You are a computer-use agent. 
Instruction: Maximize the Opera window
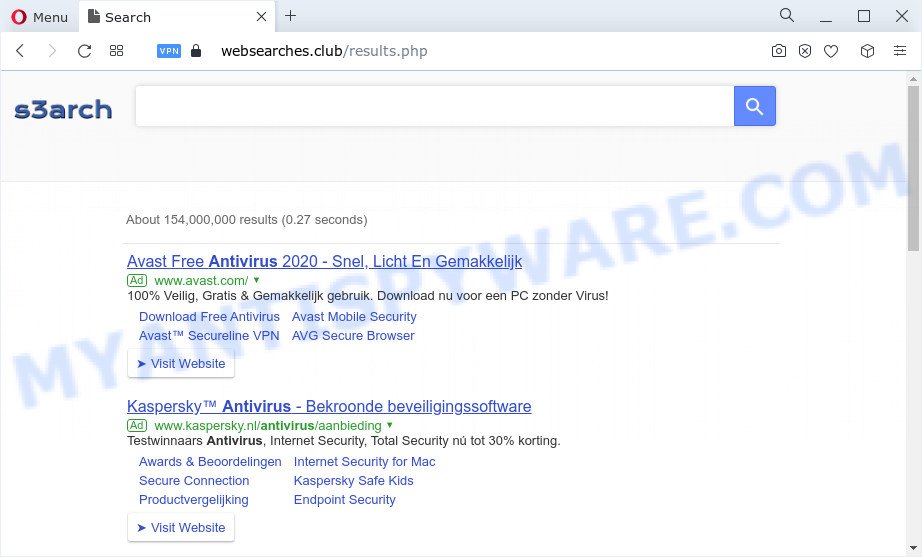(864, 16)
